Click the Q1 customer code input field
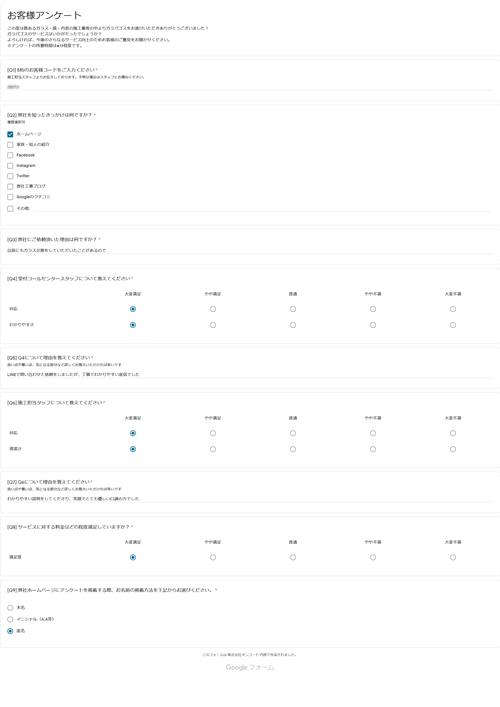 pos(250,87)
